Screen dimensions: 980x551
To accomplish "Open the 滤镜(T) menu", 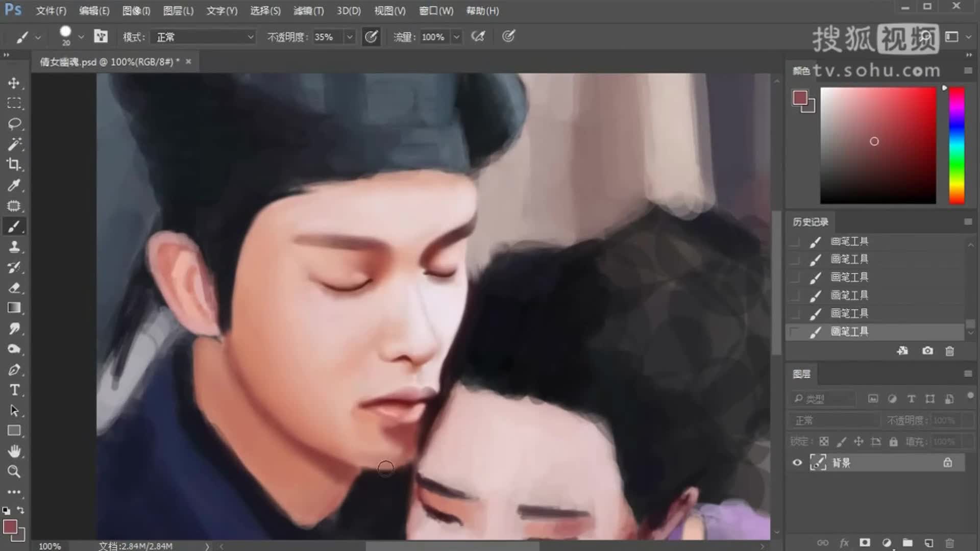I will pos(308,11).
